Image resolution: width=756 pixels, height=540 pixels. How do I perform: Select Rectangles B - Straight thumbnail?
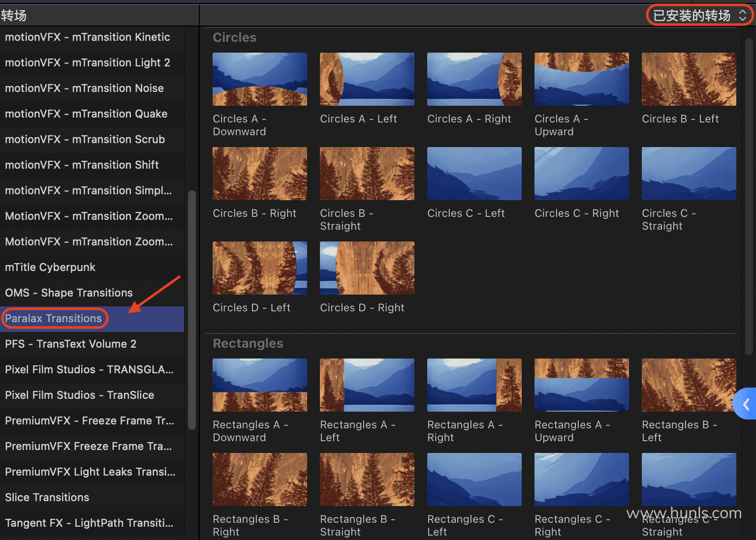coord(367,480)
